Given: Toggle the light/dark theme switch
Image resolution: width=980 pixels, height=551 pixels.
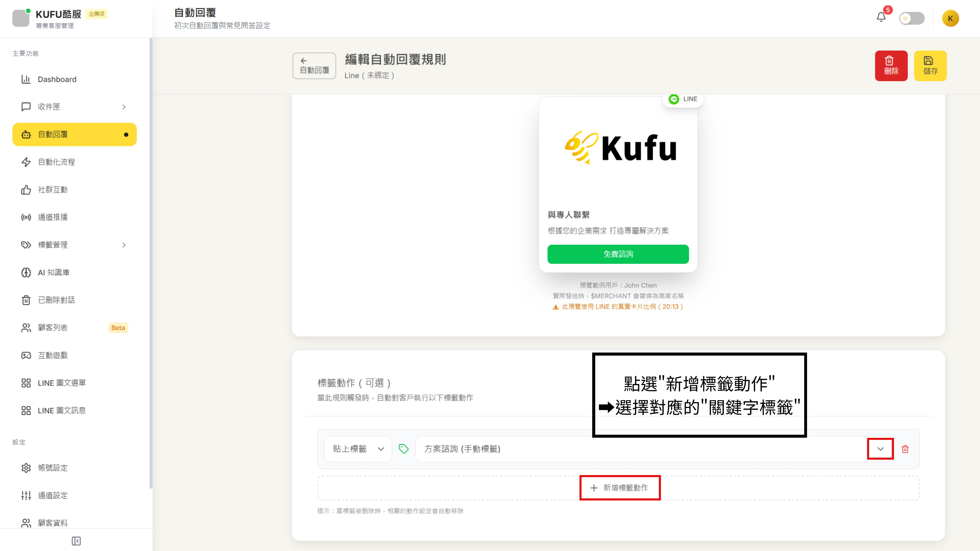Looking at the screenshot, I should [912, 18].
